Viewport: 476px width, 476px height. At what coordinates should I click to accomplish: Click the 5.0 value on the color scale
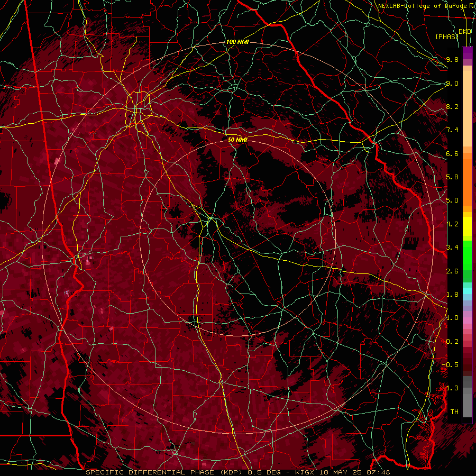tap(452, 200)
